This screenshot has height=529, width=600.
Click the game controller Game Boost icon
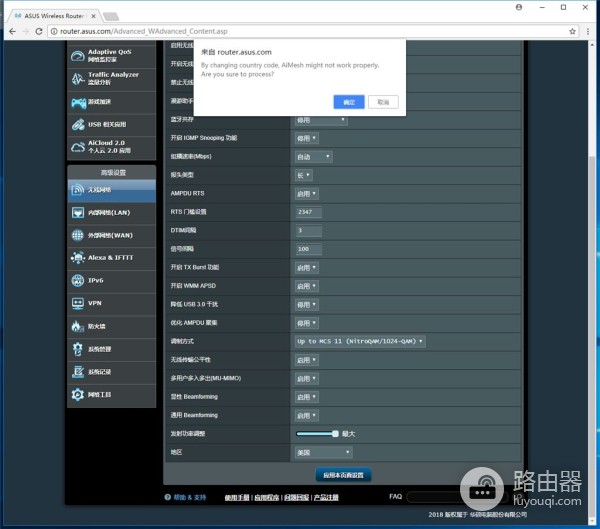(78, 102)
